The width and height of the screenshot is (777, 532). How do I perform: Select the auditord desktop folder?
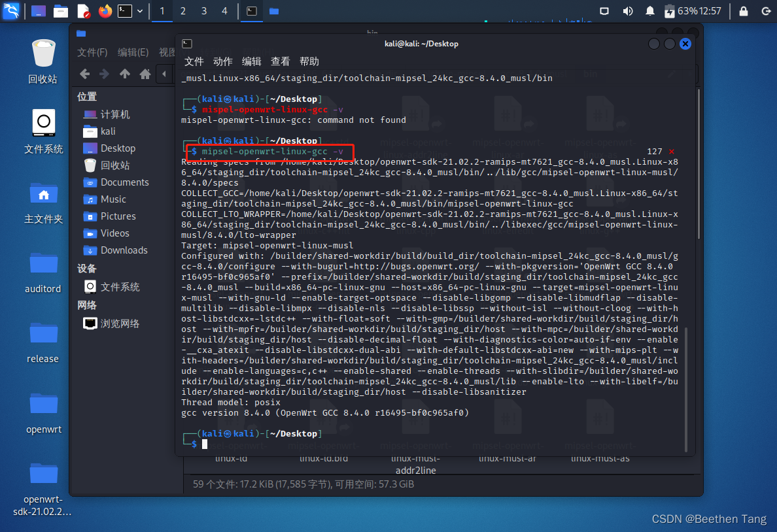point(43,273)
